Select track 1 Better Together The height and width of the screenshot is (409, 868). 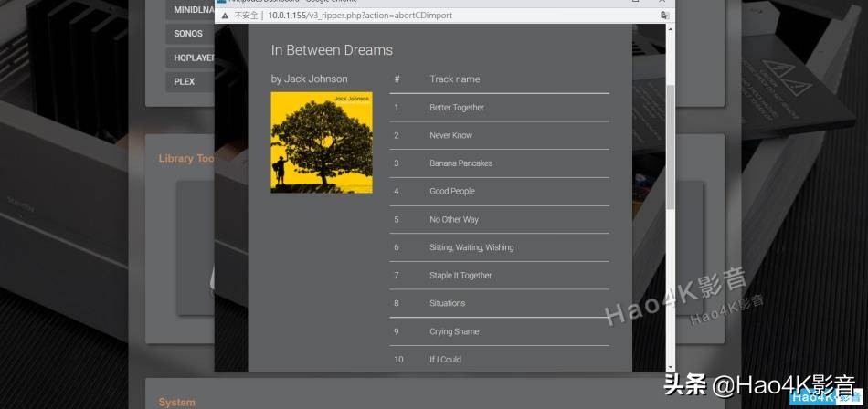click(x=499, y=108)
